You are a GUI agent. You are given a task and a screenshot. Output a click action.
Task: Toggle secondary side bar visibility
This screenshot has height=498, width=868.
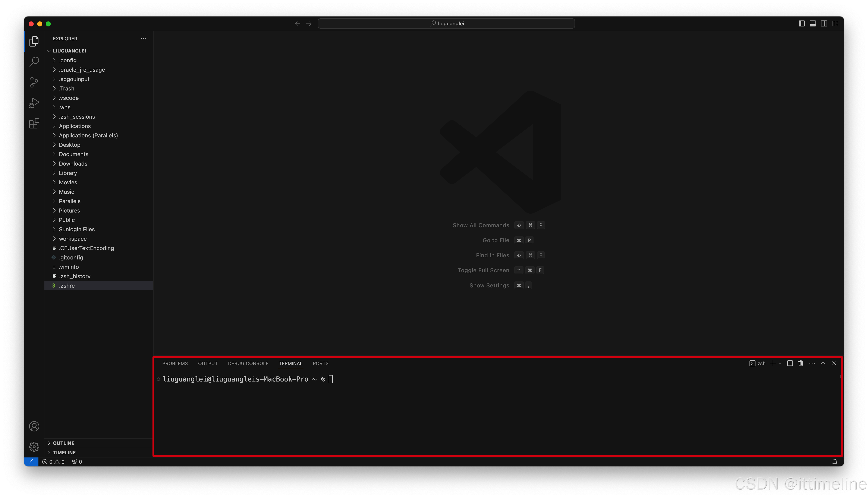[824, 24]
